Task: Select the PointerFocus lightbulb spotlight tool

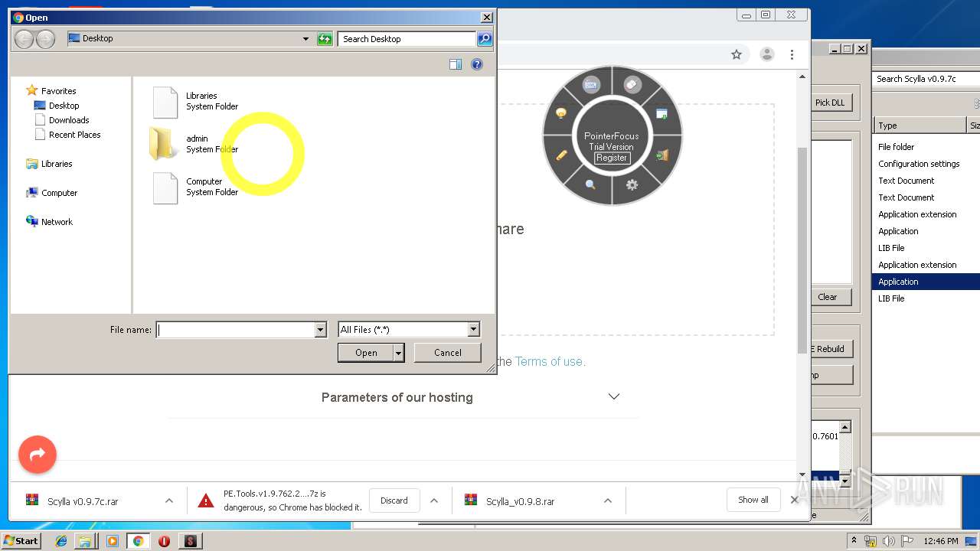Action: click(x=561, y=113)
